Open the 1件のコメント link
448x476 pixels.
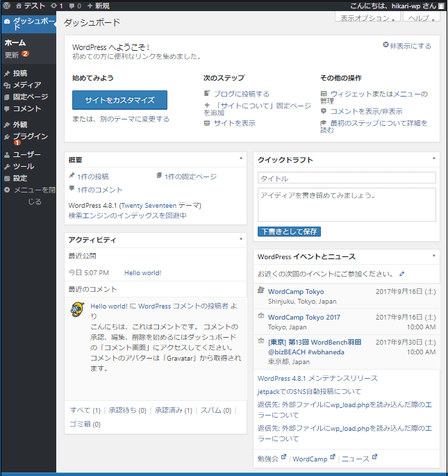click(100, 190)
